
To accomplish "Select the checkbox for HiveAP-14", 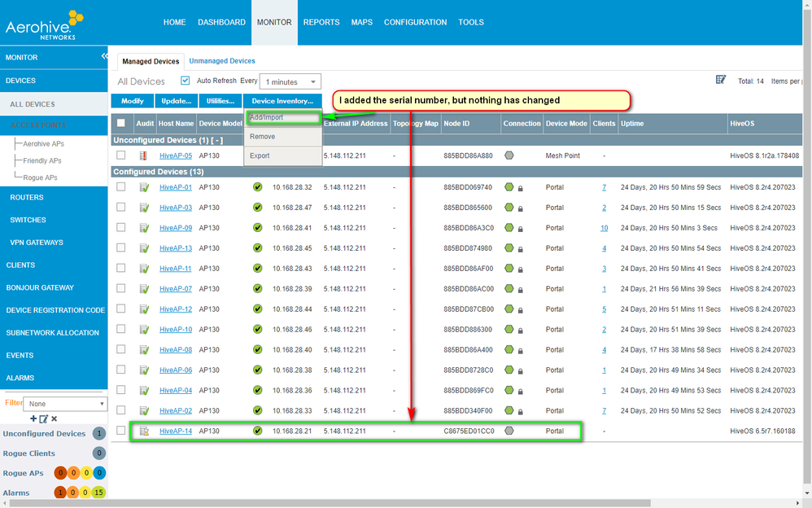I will (x=120, y=430).
